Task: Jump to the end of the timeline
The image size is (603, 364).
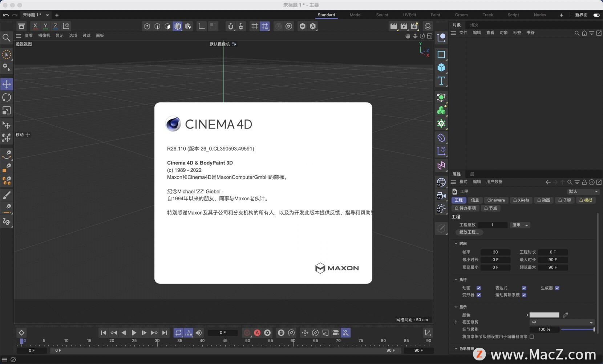Action: pyautogui.click(x=165, y=333)
